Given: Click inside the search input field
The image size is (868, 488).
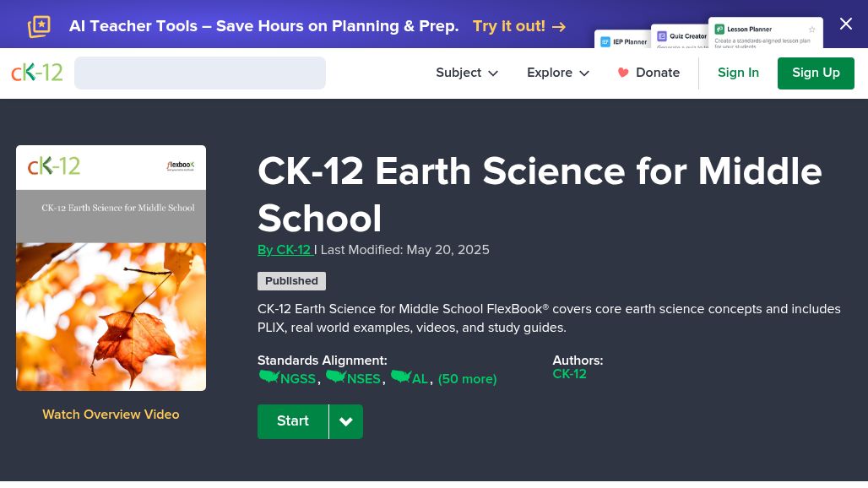Looking at the screenshot, I should [199, 73].
